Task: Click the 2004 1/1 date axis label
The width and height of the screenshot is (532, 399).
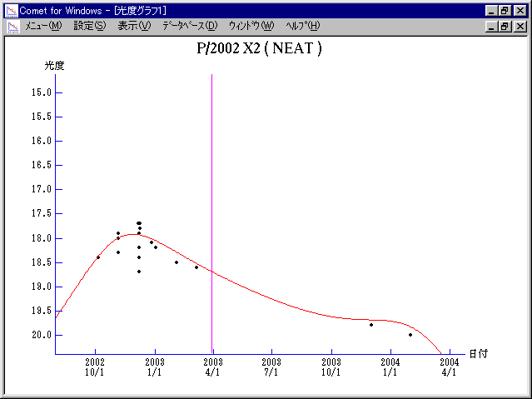Action: (x=390, y=367)
